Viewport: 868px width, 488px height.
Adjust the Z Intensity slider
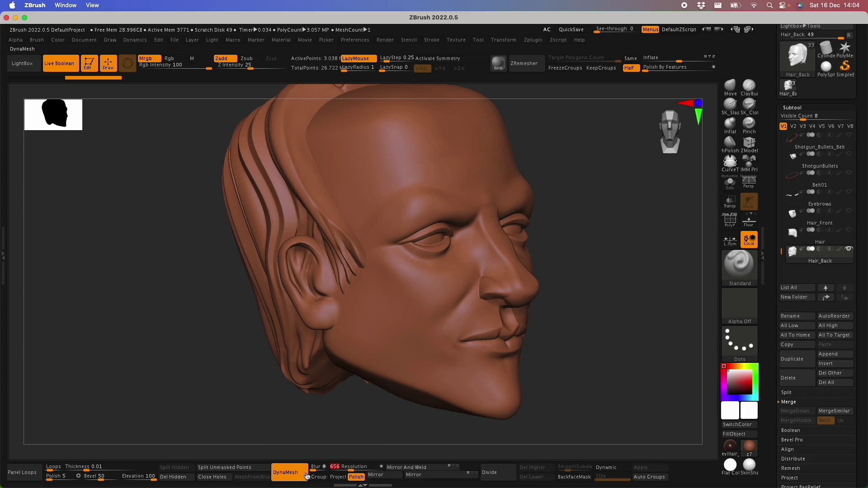251,66
